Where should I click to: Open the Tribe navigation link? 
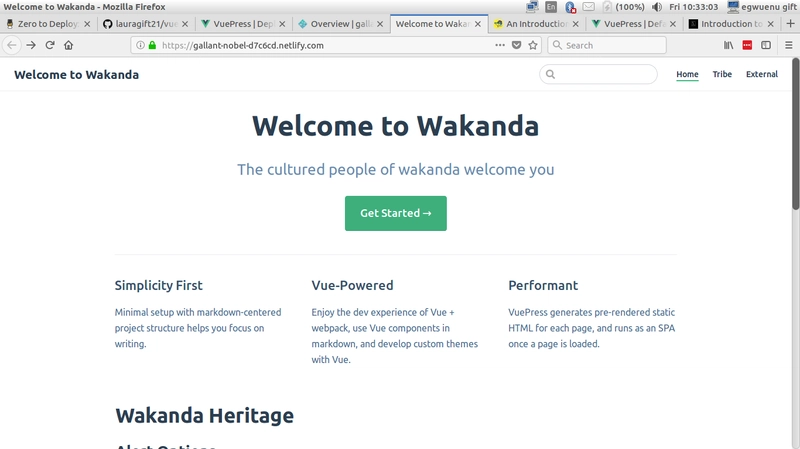click(x=722, y=74)
